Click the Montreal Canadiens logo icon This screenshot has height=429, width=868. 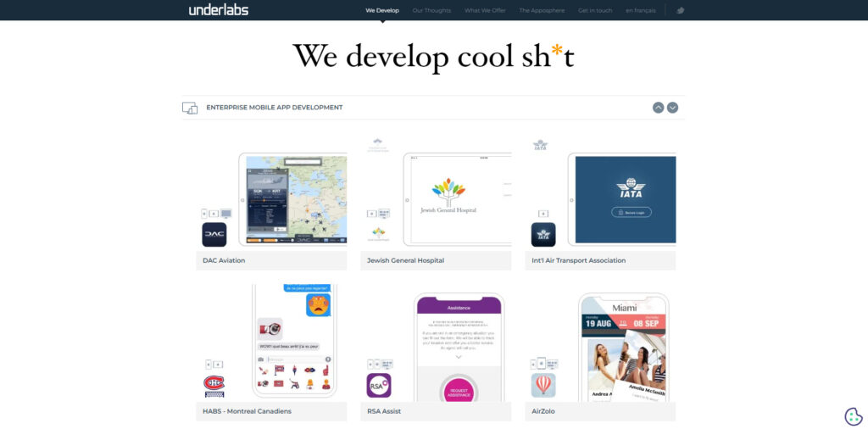[214, 385]
